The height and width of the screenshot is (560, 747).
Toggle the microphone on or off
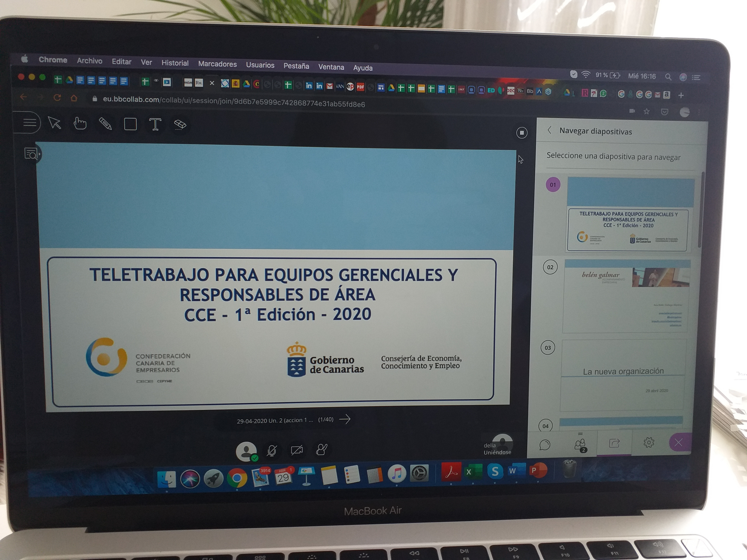click(272, 450)
